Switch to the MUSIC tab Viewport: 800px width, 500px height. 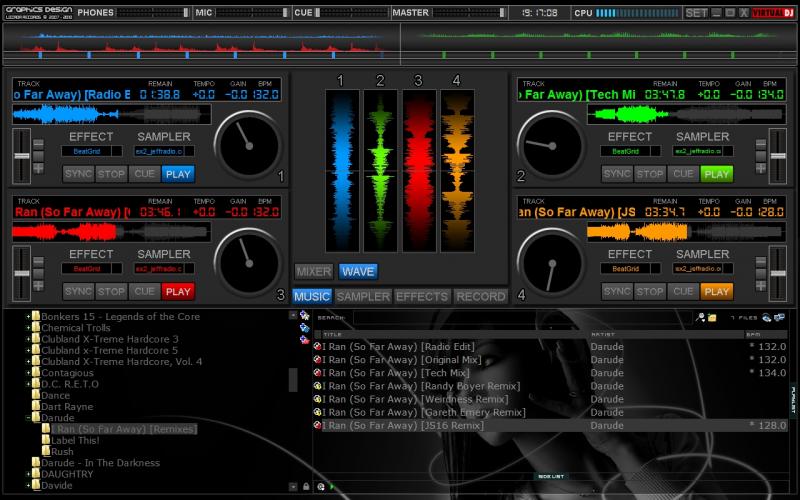pyautogui.click(x=312, y=296)
